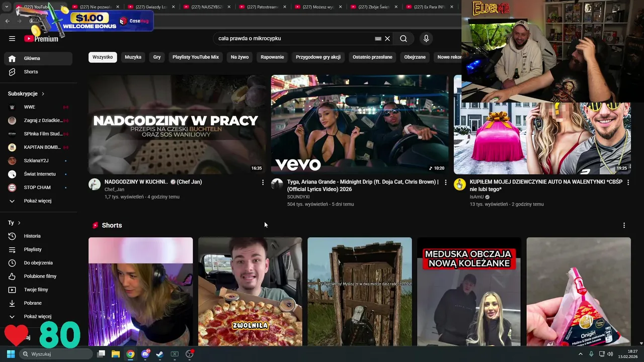644x362 pixels.
Task: Open Discord from the taskbar
Action: coord(145,354)
